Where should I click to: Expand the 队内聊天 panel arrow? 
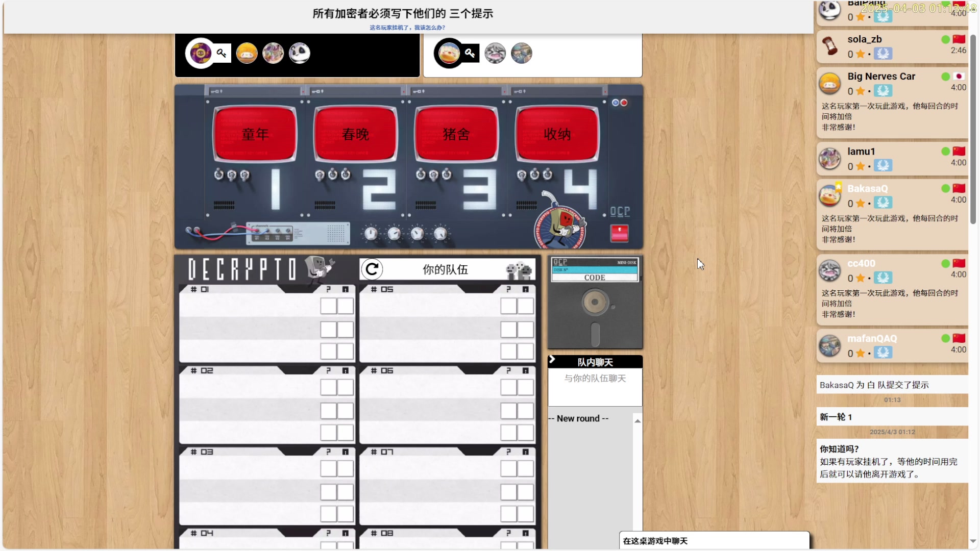pyautogui.click(x=552, y=360)
